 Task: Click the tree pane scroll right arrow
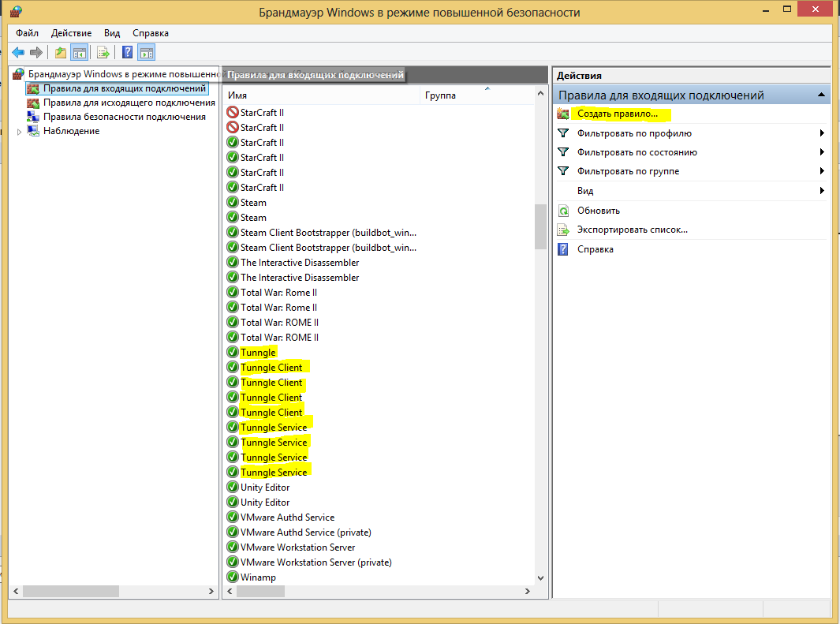click(x=211, y=592)
